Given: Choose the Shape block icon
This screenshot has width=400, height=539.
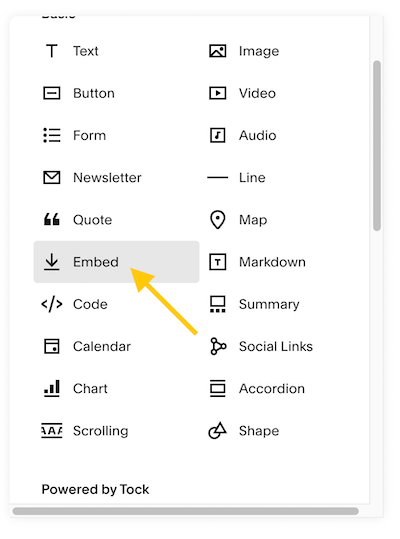Looking at the screenshot, I should [218, 430].
